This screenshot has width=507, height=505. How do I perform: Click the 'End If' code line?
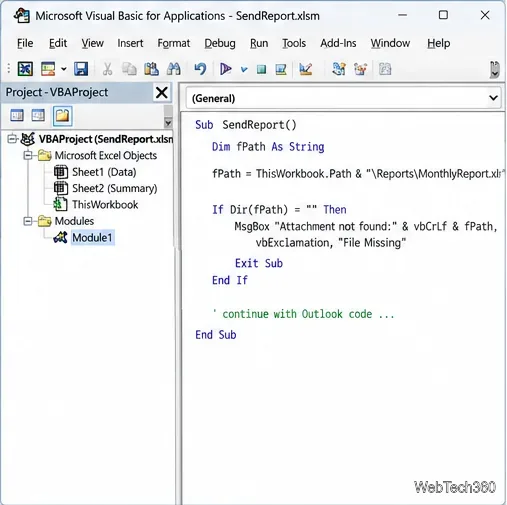230,280
